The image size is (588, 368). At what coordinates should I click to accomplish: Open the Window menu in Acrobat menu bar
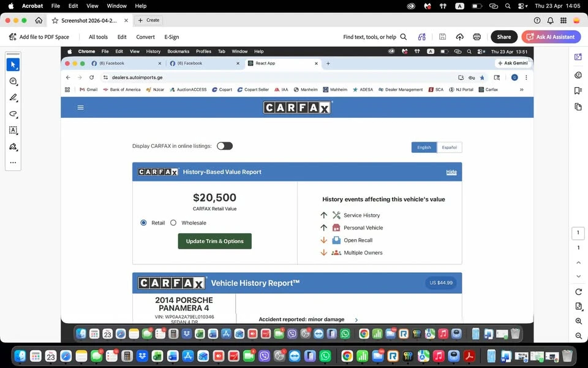pyautogui.click(x=116, y=6)
